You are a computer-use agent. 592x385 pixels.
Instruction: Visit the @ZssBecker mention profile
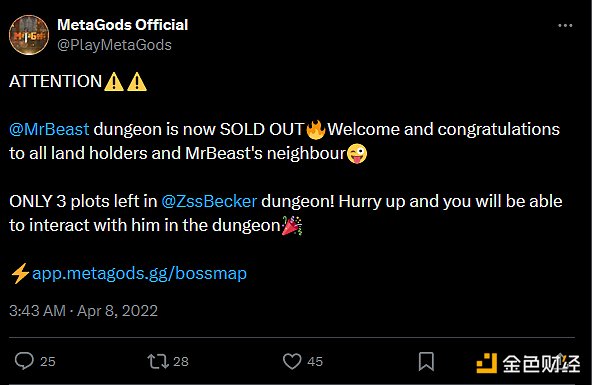209,201
